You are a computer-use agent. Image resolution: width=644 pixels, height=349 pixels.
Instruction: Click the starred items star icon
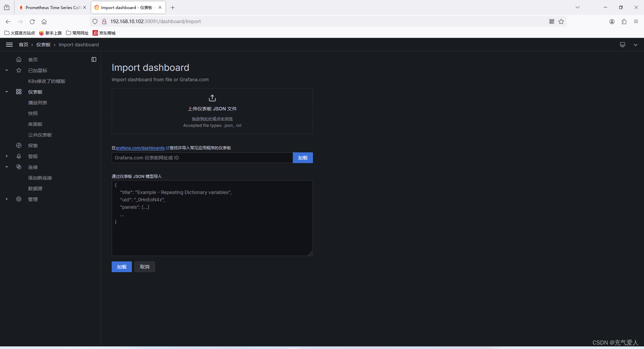coord(19,70)
